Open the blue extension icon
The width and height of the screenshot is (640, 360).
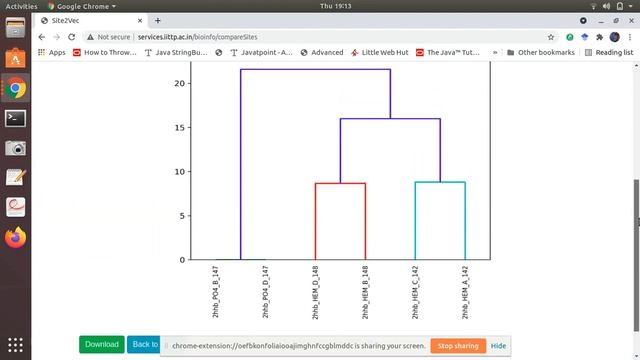click(x=584, y=37)
